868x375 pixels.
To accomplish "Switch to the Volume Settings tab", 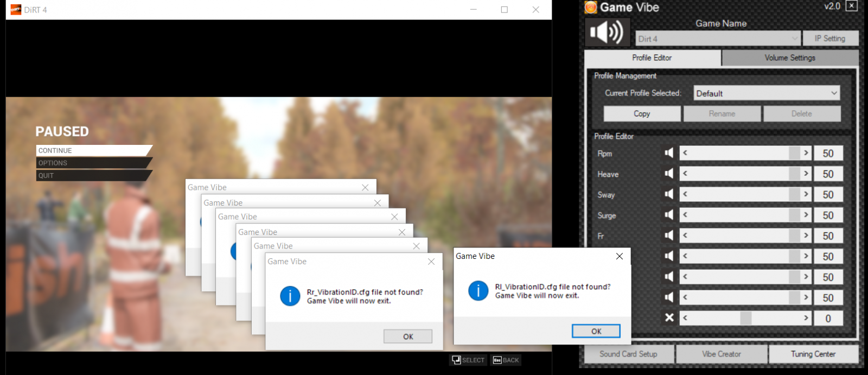I will click(790, 58).
